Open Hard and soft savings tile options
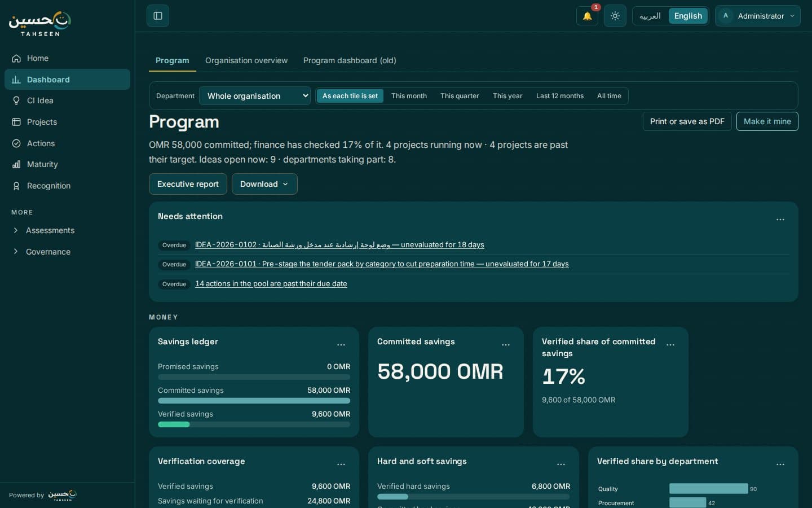The image size is (812, 508). (x=561, y=465)
